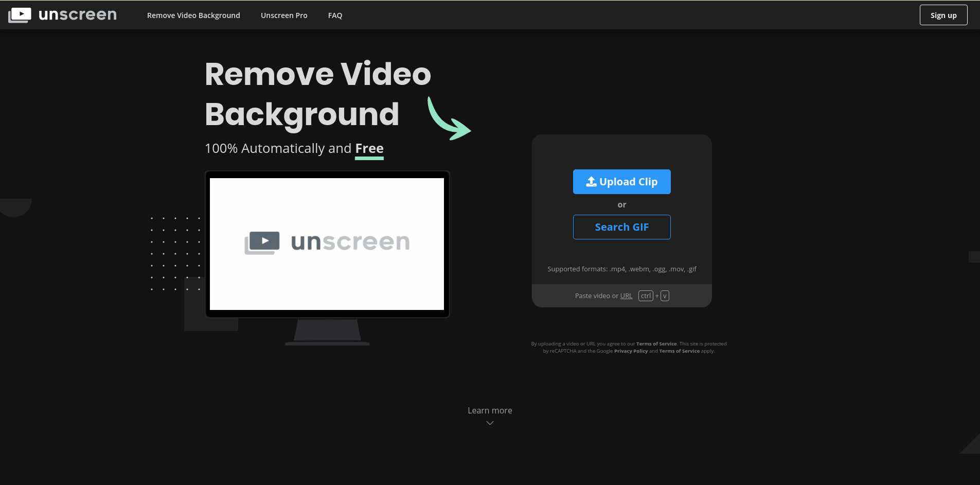Click the ctrl key hint badge
Image resolution: width=980 pixels, height=485 pixels.
tap(646, 296)
